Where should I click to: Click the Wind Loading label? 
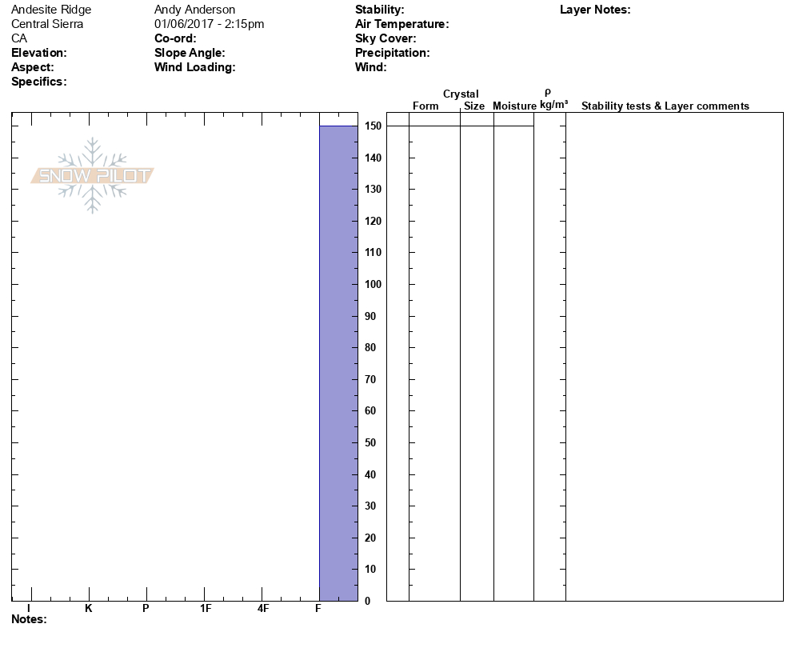[194, 67]
